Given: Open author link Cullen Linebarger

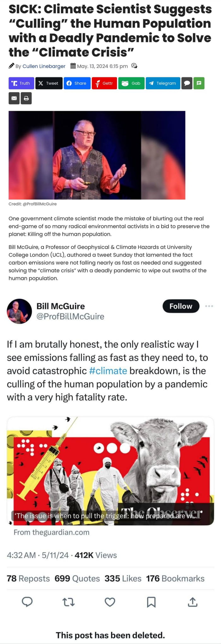Looking at the screenshot, I should (x=44, y=66).
